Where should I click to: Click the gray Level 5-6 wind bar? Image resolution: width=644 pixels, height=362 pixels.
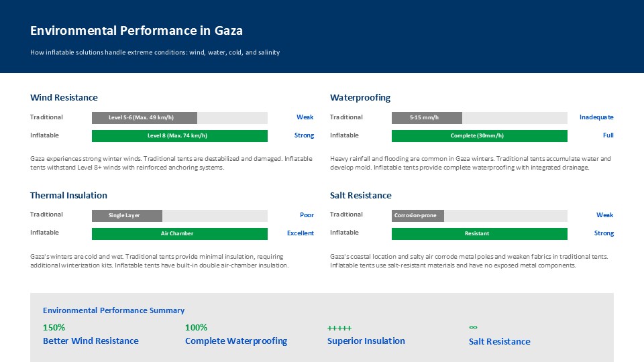click(x=144, y=118)
